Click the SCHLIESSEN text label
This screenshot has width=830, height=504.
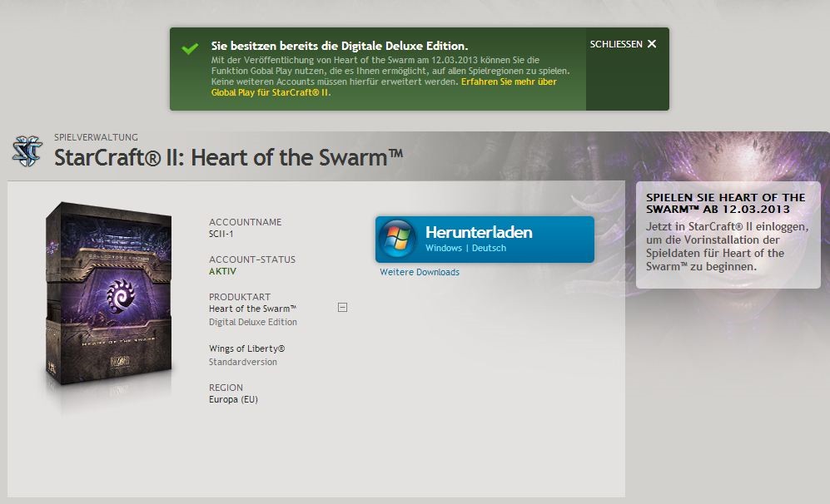pyautogui.click(x=615, y=43)
